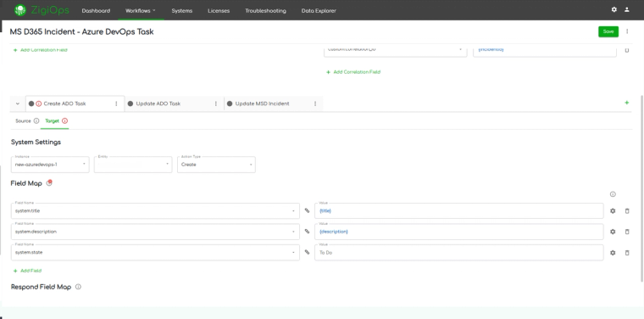Click link icon for system.description row
This screenshot has height=319, width=644.
pyautogui.click(x=307, y=232)
